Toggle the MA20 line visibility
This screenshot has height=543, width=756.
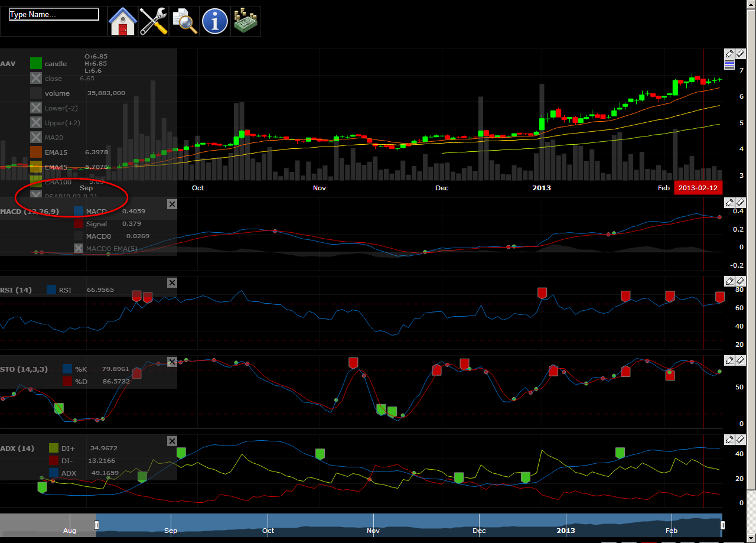[x=36, y=137]
